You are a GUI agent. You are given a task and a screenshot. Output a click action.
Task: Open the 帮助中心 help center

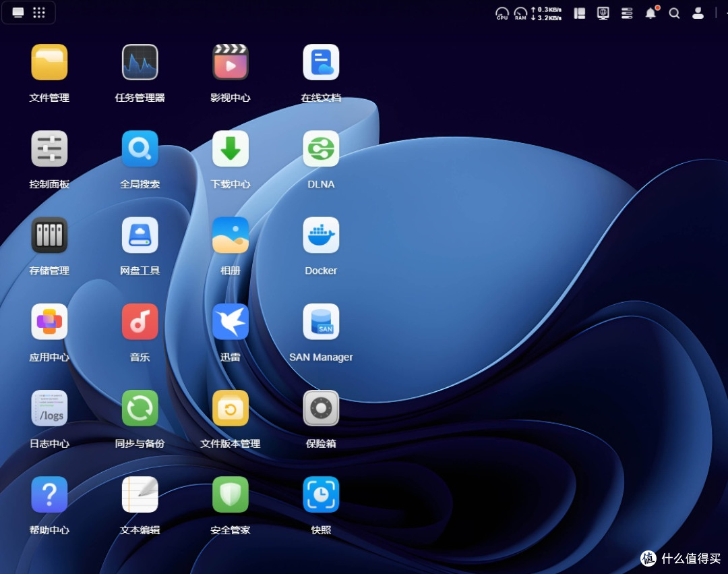pos(49,494)
